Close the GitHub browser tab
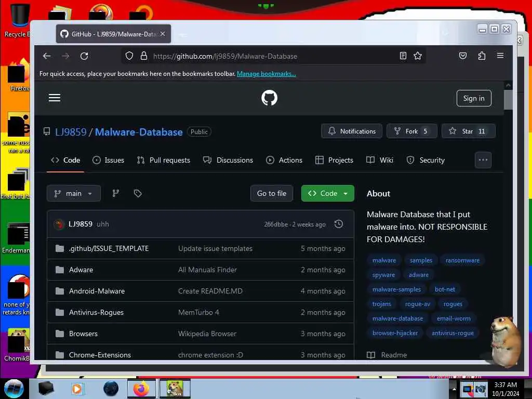 point(163,34)
